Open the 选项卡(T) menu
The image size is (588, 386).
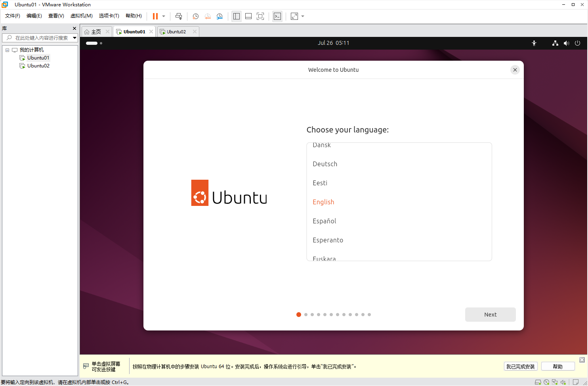[109, 16]
